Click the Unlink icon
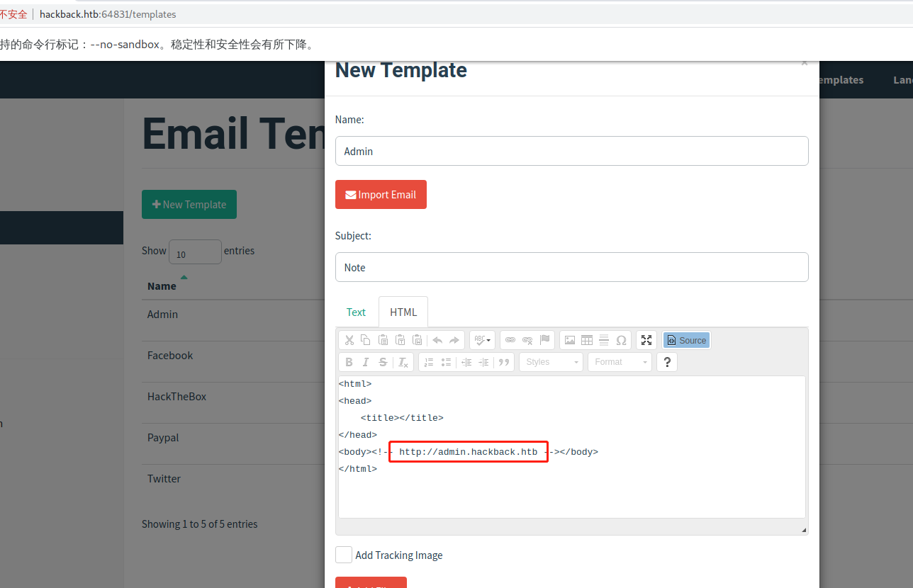Image resolution: width=913 pixels, height=588 pixels. click(x=527, y=340)
